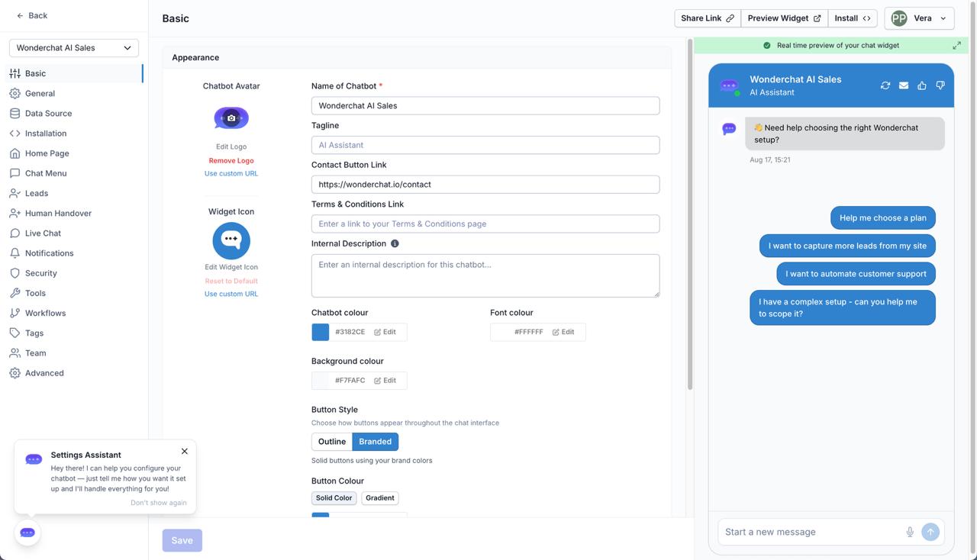Click the Widget Icon chat bubble image
The height and width of the screenshot is (560, 977).
[231, 241]
